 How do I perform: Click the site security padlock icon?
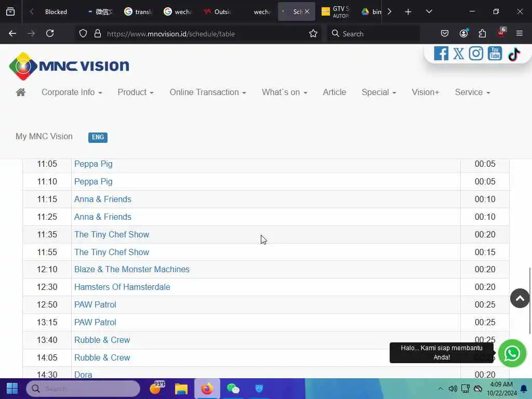pos(98,34)
